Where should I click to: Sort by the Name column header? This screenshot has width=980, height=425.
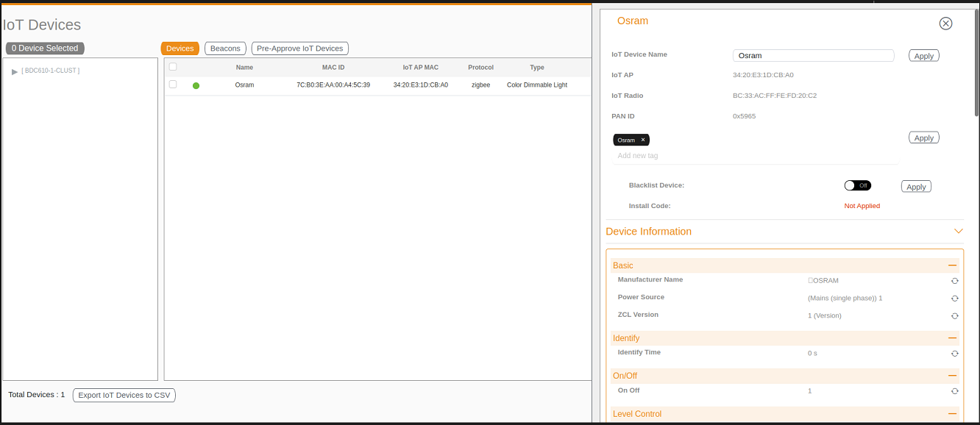pos(244,68)
